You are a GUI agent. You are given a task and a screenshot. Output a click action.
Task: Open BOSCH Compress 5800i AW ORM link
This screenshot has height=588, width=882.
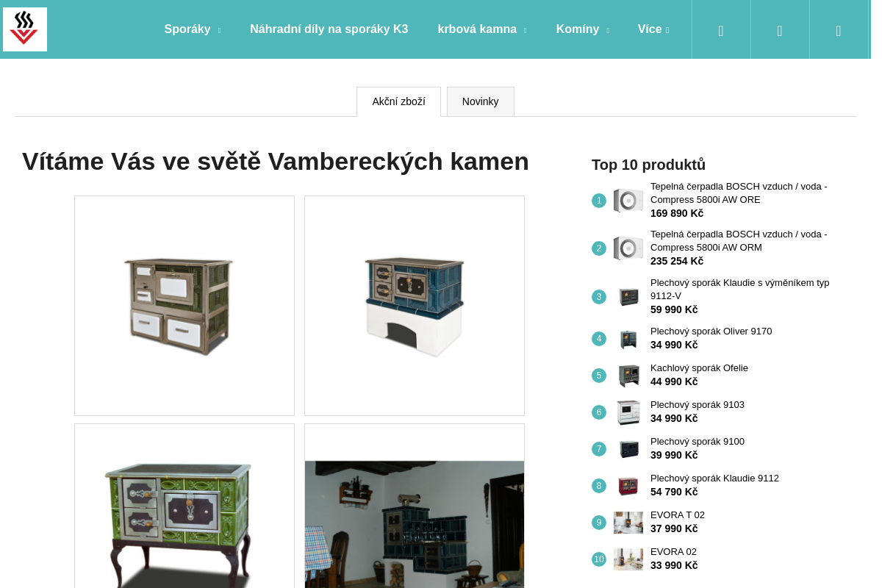tap(739, 241)
